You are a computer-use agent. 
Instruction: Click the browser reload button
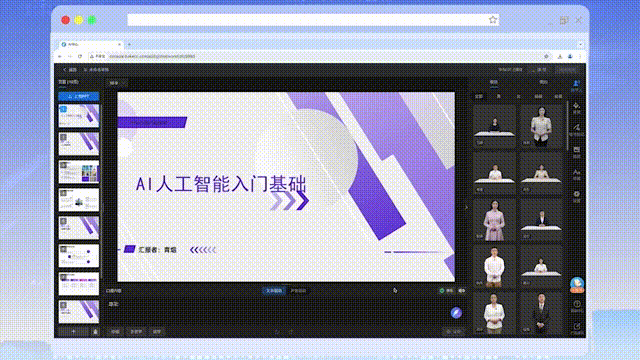tap(80, 56)
